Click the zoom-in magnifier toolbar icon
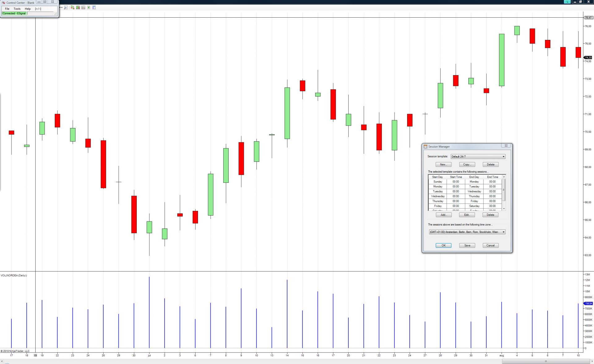Image resolution: width=594 pixels, height=364 pixels. [x=66, y=7]
